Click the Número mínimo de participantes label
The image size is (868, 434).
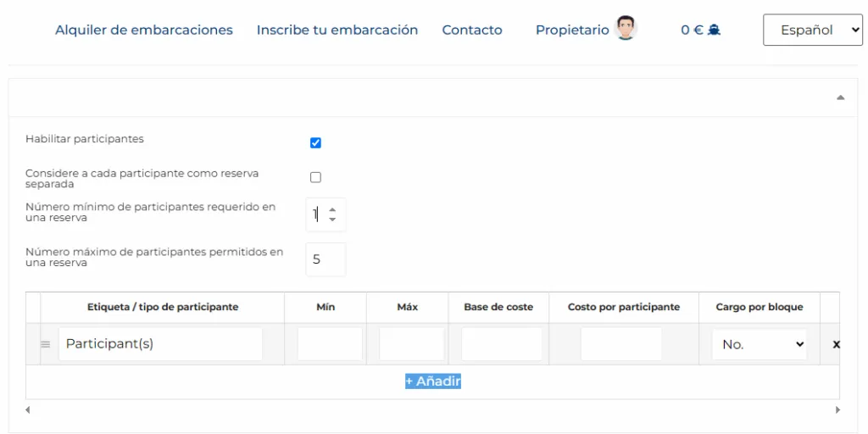(151, 213)
